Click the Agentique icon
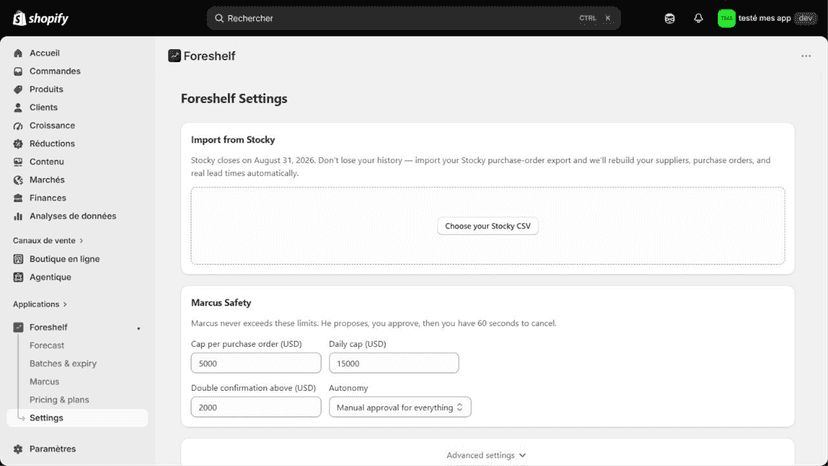The width and height of the screenshot is (828, 466). [18, 277]
